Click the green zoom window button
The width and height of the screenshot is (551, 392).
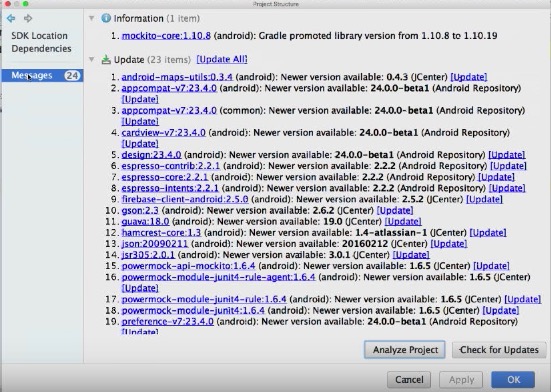tap(25, 4)
